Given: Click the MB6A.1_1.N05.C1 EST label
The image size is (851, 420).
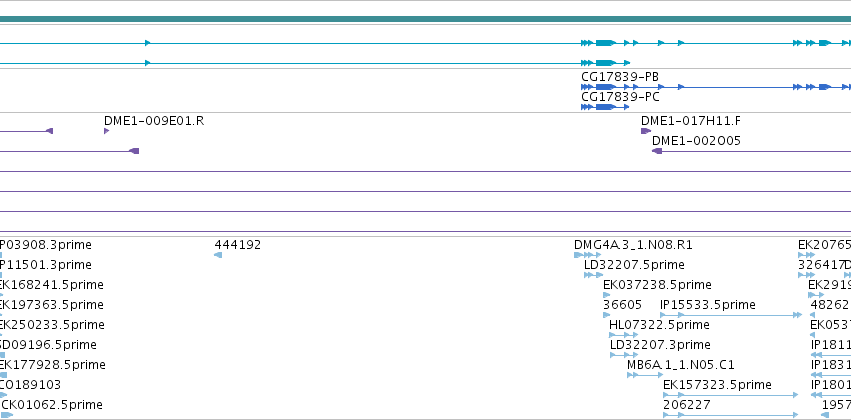Looking at the screenshot, I should (681, 365).
